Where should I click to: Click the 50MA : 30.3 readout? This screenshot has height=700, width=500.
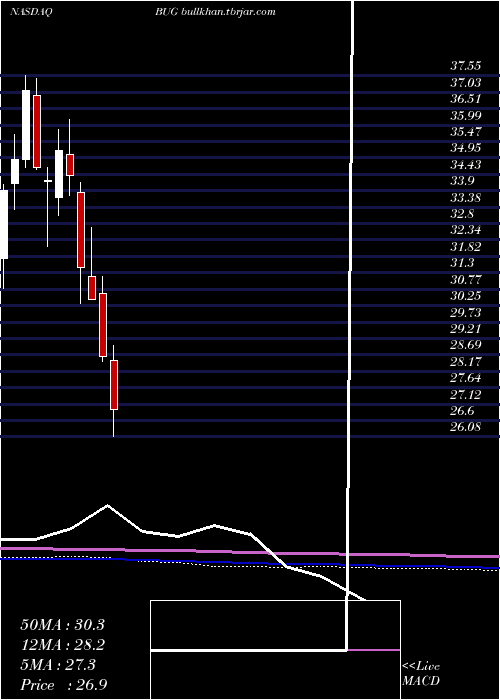click(62, 625)
